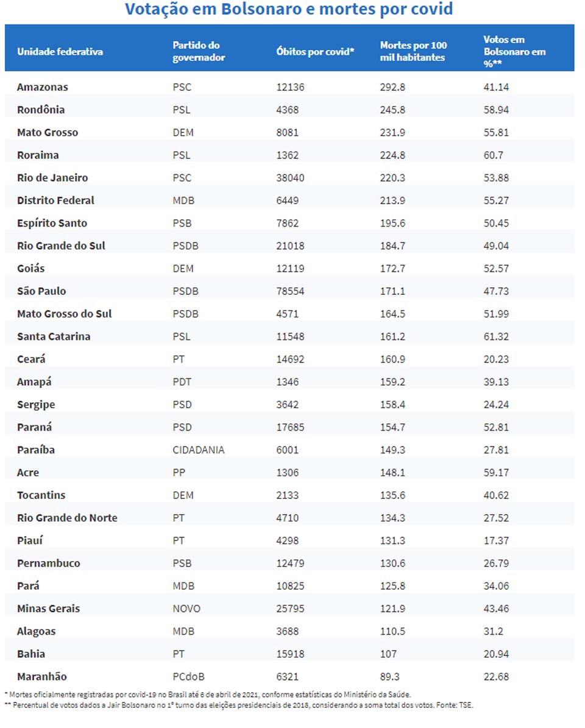Screen dimensions: 585x728
Task: Click the São Paulo row label
Action: point(41,291)
